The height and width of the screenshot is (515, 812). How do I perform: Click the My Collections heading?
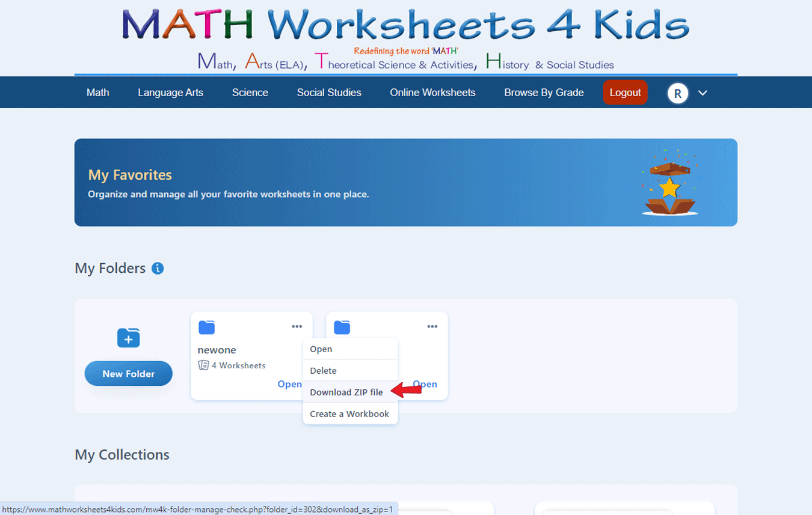(122, 455)
